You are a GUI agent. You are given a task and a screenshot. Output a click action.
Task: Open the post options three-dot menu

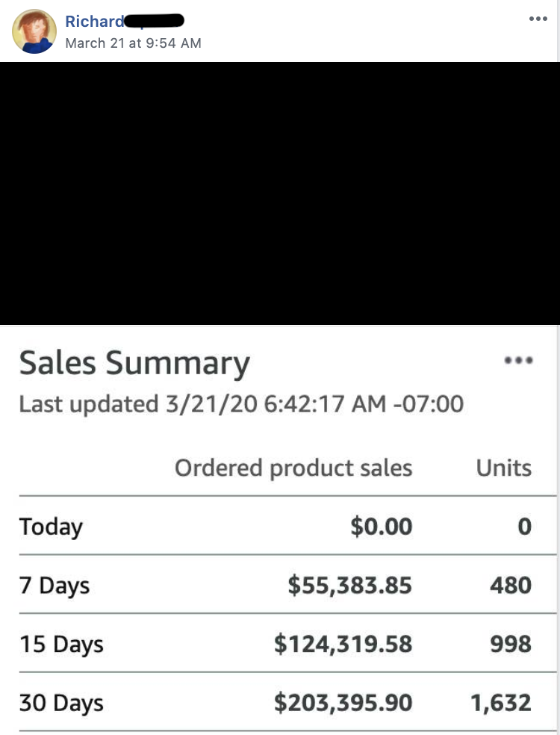(538, 19)
